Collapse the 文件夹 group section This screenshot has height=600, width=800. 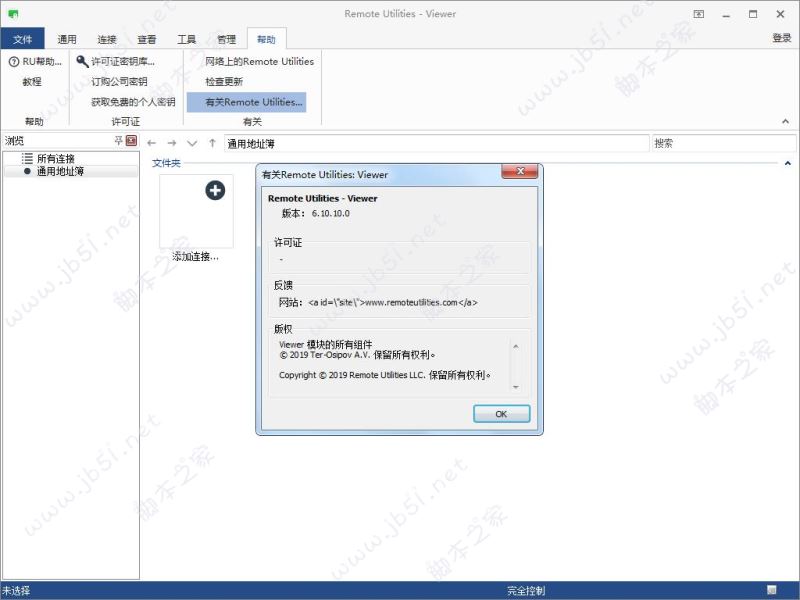tap(787, 163)
